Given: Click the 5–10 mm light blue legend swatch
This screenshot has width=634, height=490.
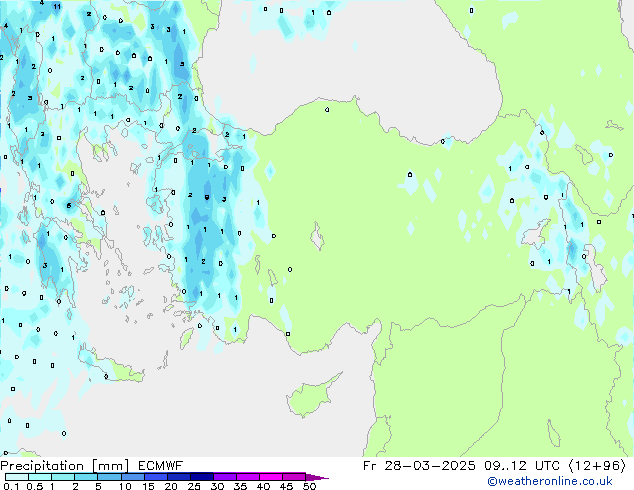Looking at the screenshot, I should [x=109, y=477].
